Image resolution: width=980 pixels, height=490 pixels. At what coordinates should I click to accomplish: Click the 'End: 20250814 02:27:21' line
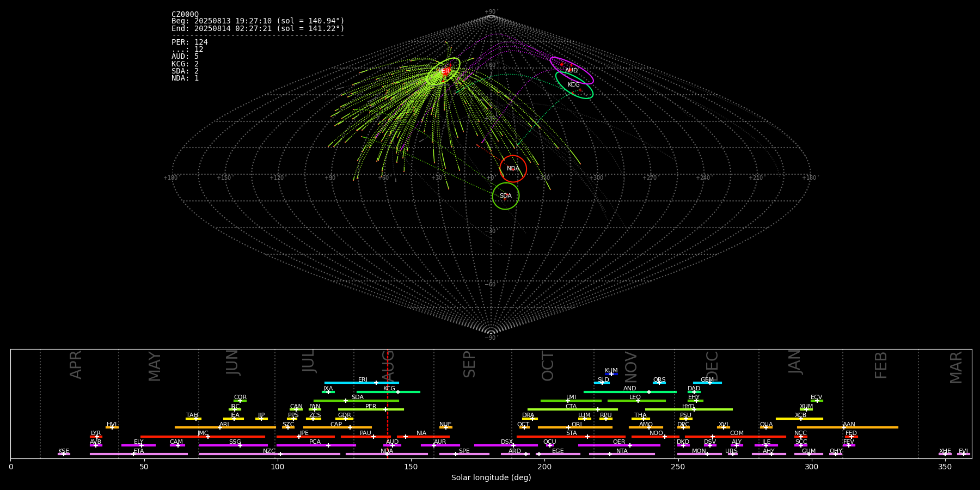point(258,28)
